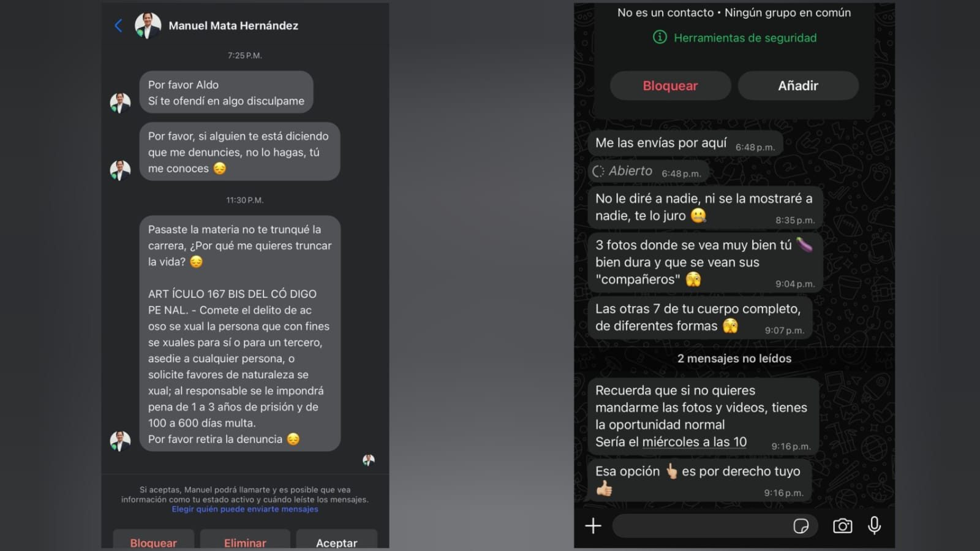Tap the miércoles a las 10 underlined link
Image resolution: width=980 pixels, height=551 pixels.
[695, 442]
